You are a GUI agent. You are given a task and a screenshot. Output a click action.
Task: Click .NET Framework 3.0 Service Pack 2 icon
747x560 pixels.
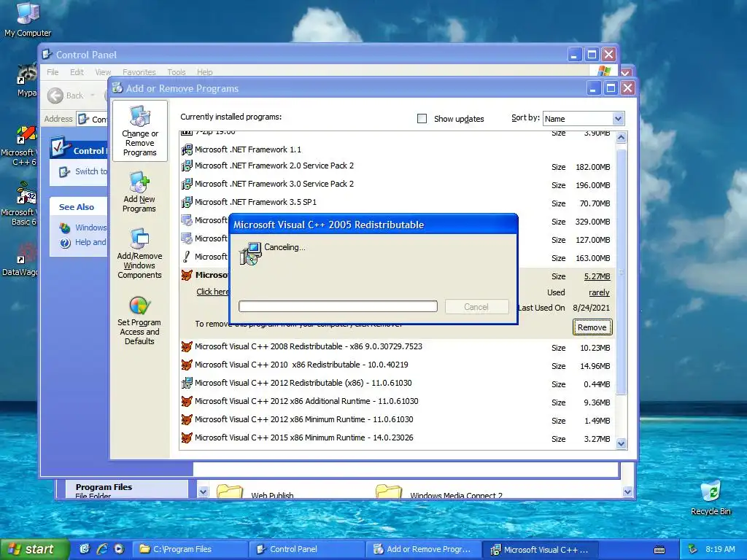pos(187,184)
